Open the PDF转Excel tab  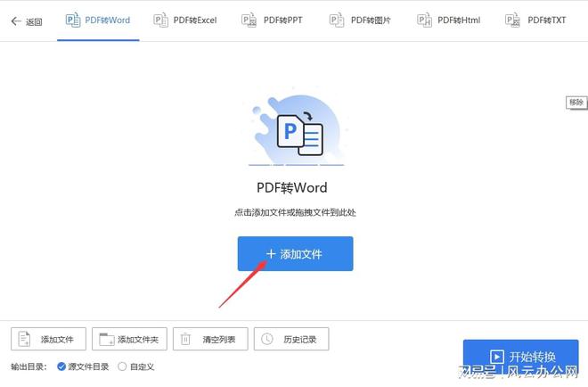(185, 21)
